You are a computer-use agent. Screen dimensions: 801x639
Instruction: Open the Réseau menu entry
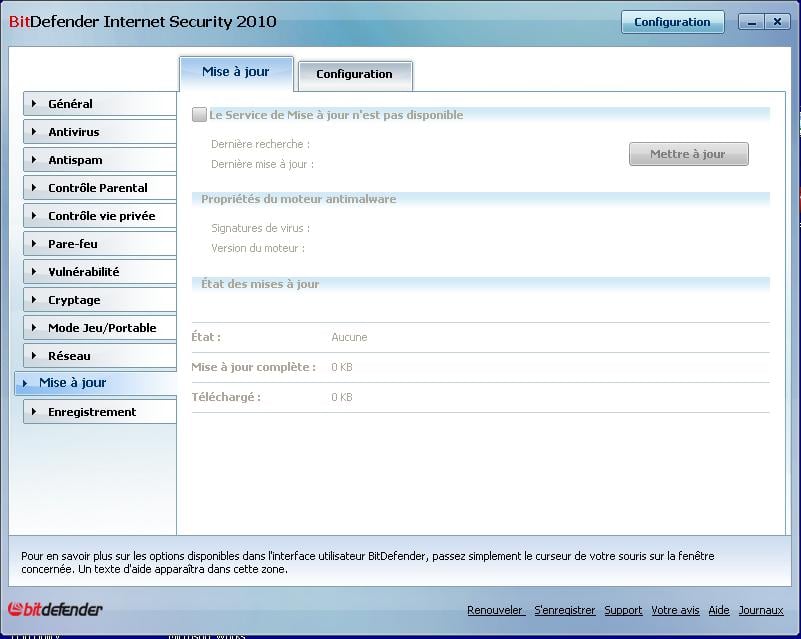tap(100, 356)
